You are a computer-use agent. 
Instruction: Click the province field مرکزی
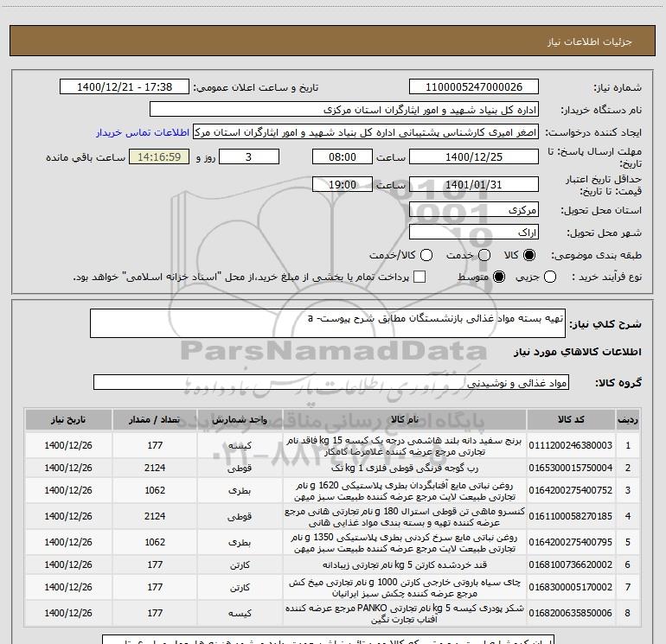click(474, 209)
